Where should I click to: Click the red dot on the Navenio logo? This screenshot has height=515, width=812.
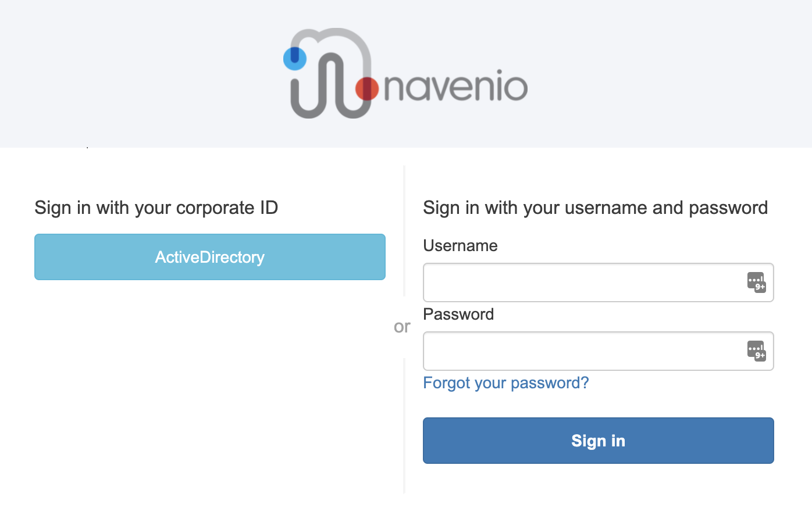click(368, 88)
